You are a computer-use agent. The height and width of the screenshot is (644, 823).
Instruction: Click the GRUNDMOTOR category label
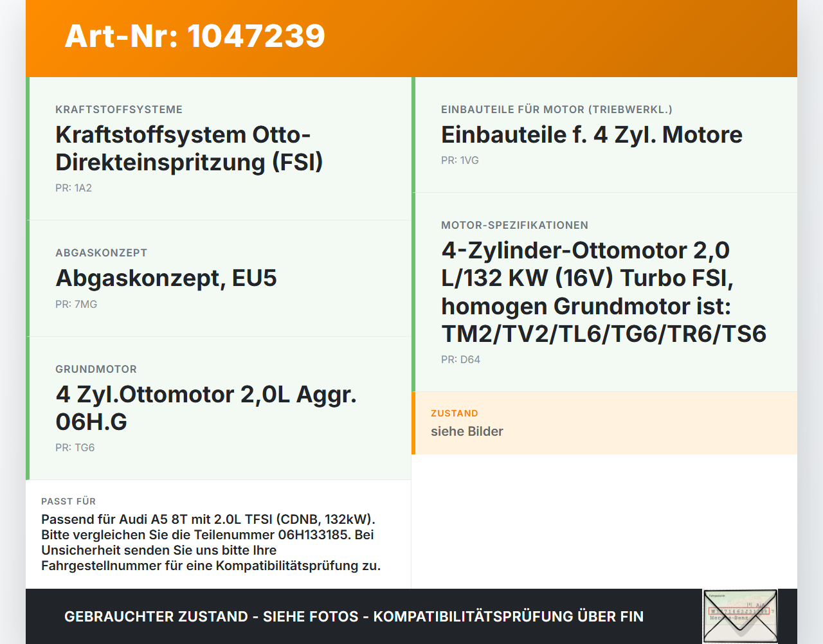[96, 369]
